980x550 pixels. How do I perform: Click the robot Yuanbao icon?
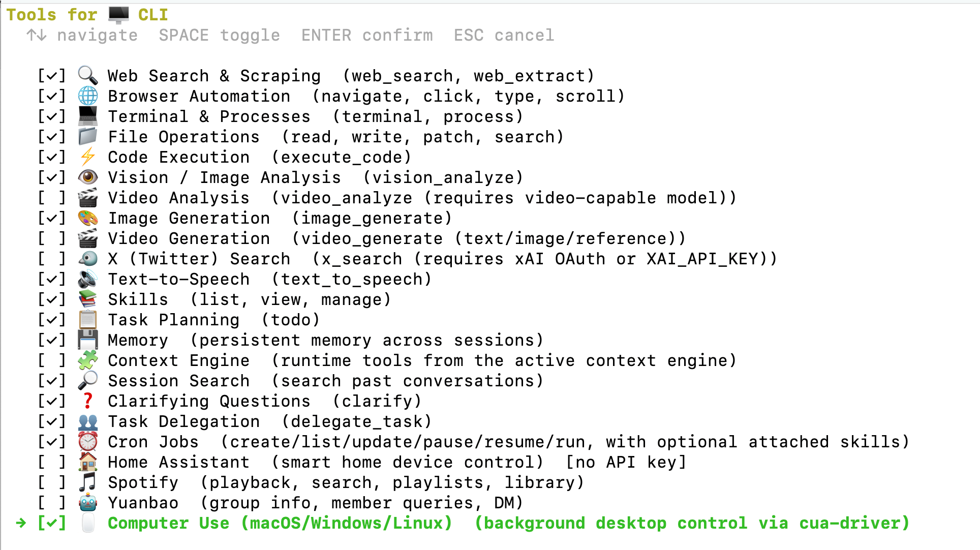coord(88,503)
